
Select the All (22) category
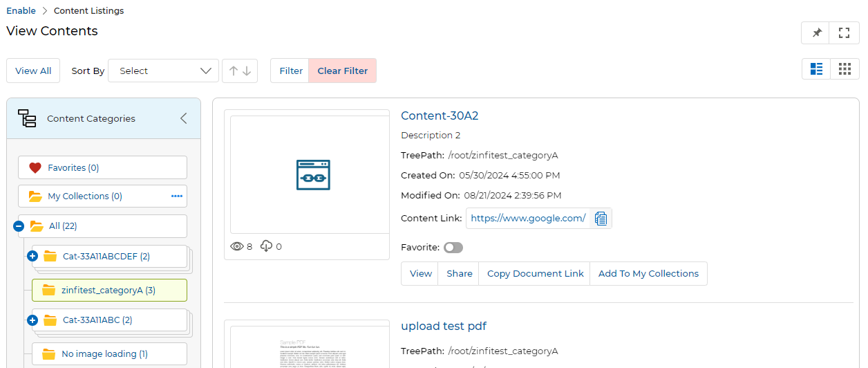[x=102, y=226]
